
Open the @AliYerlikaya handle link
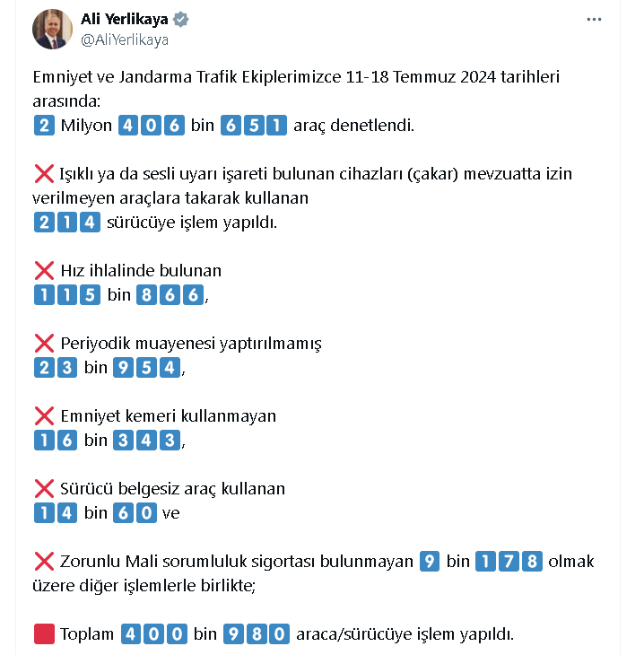125,39
